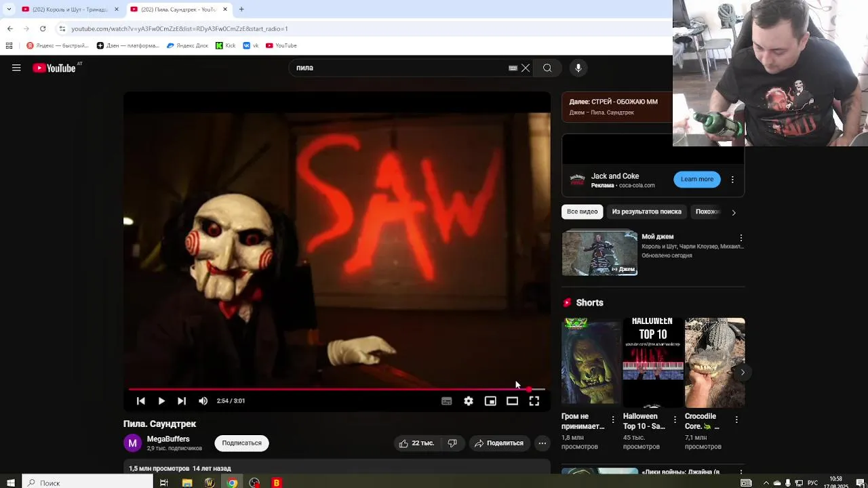Select the 'Похожие' chip

tap(707, 211)
